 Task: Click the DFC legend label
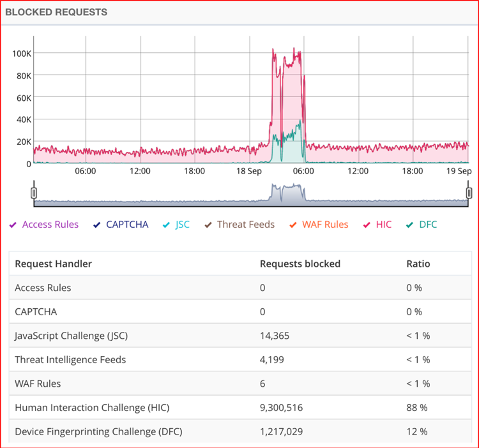point(428,225)
